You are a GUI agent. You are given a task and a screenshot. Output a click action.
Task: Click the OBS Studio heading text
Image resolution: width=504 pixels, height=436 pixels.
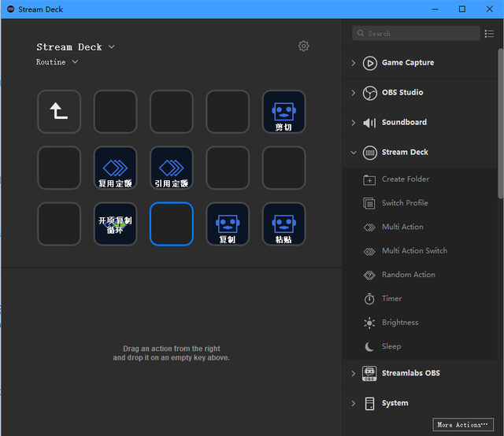coord(402,93)
